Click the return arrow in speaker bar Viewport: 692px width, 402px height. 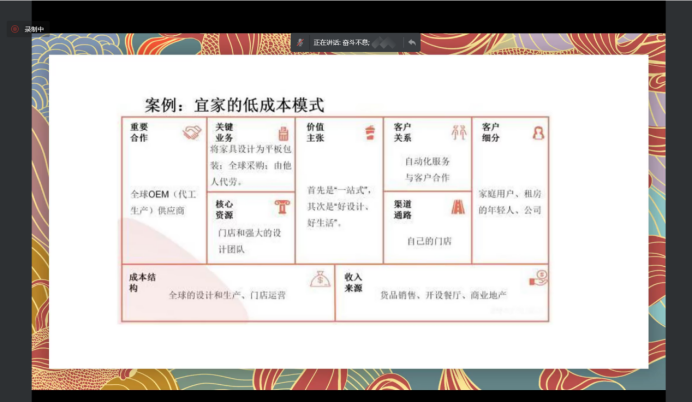coord(411,42)
